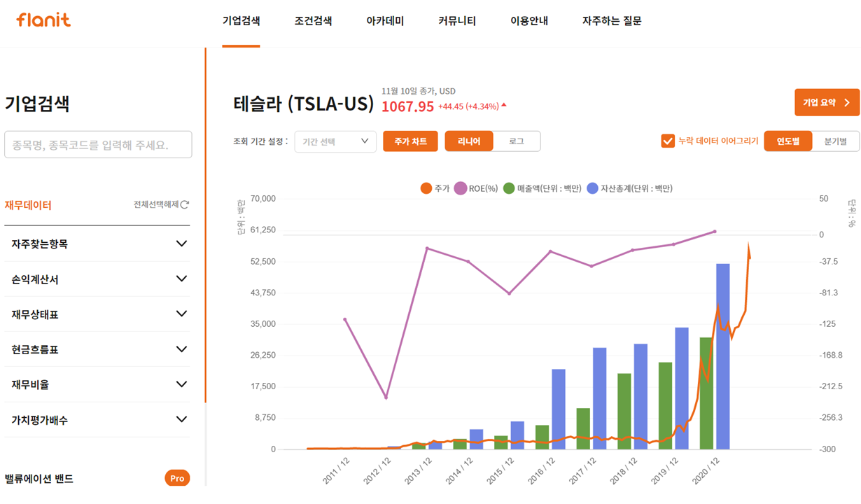Viewport: 861px width, 504px height.
Task: Click the 2018/12 green 매출액 bar
Action: coord(624,412)
